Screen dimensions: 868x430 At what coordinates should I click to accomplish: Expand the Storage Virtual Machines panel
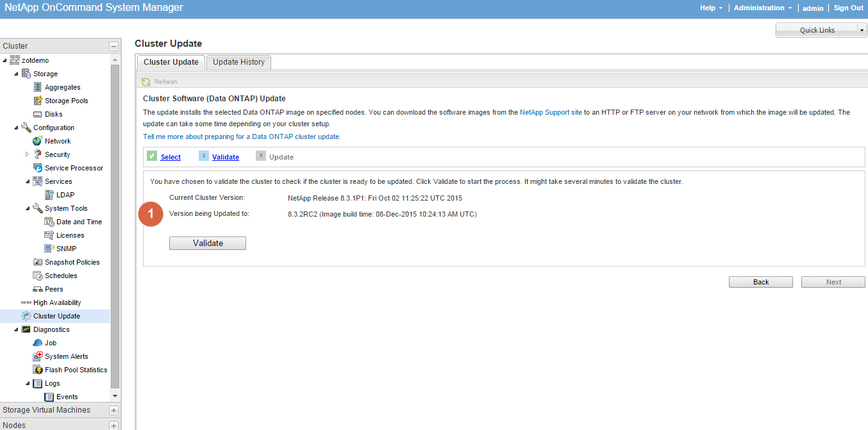(114, 410)
